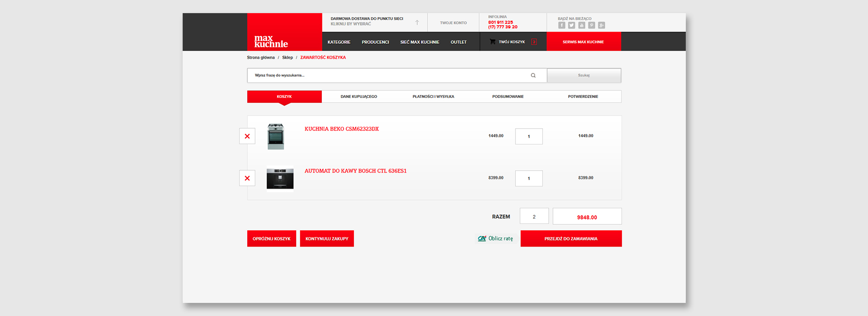This screenshot has width=868, height=316.
Task: Click the Bosch coffee machine thumbnail
Action: click(280, 179)
